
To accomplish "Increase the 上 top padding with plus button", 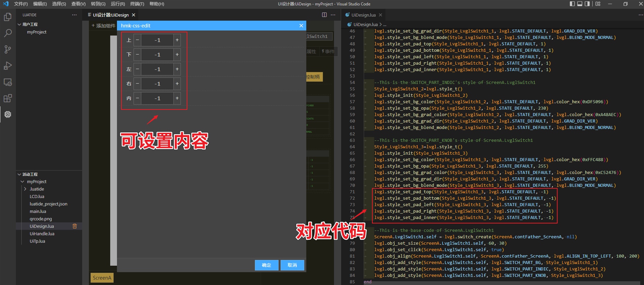I will 177,40.
